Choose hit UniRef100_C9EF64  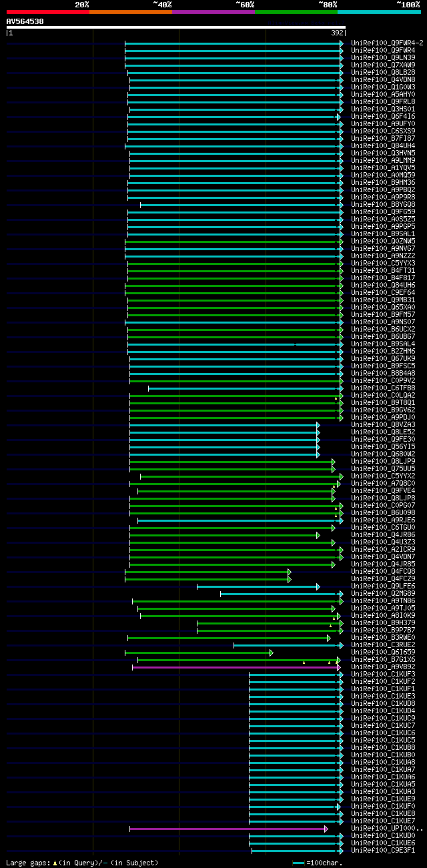(383, 292)
